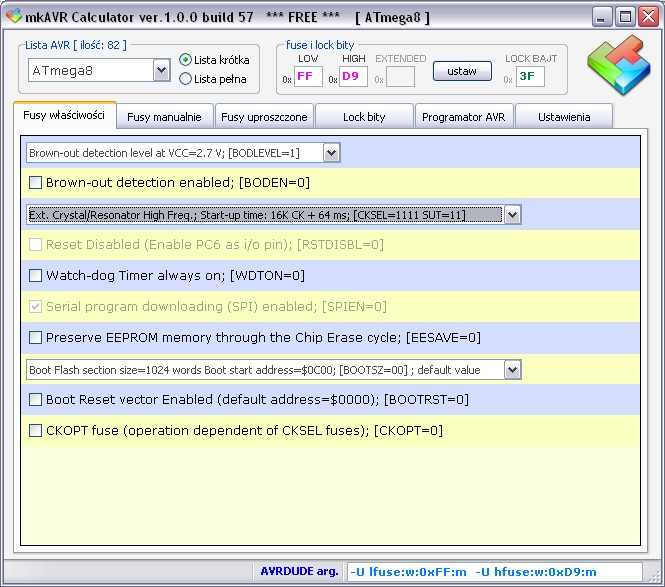Click the AVRDUDE arg. label
Screen dimensions: 665x587
click(x=299, y=571)
